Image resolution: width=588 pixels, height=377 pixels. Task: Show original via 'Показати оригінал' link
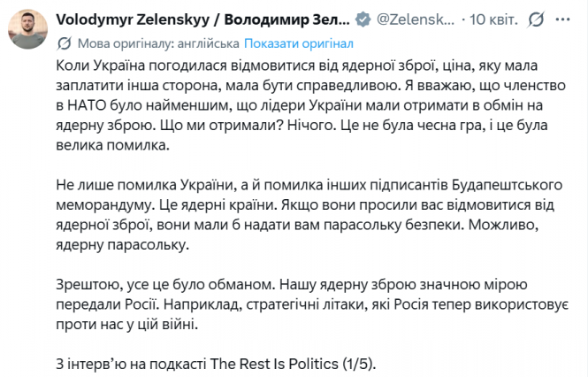pyautogui.click(x=299, y=42)
